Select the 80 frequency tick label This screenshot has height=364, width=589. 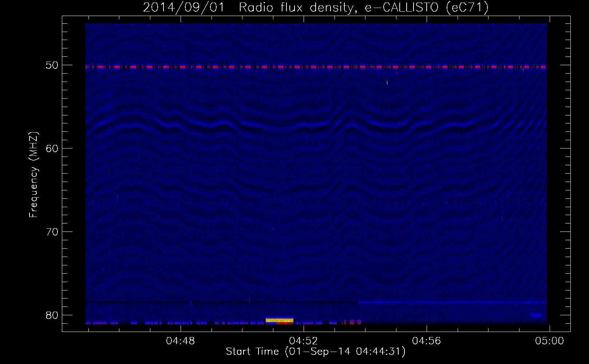tap(52, 315)
